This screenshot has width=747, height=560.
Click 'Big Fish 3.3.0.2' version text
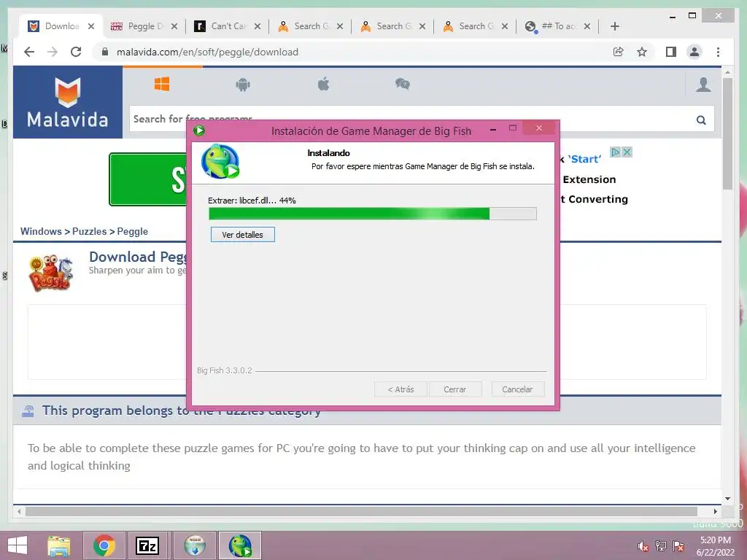tap(225, 370)
